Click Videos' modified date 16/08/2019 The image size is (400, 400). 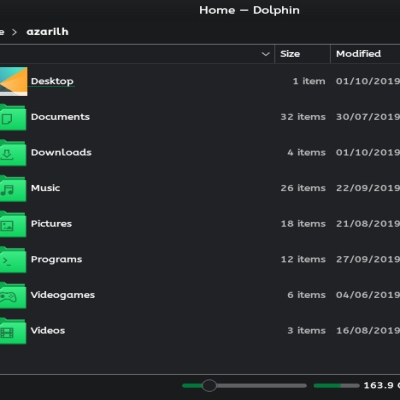click(368, 331)
